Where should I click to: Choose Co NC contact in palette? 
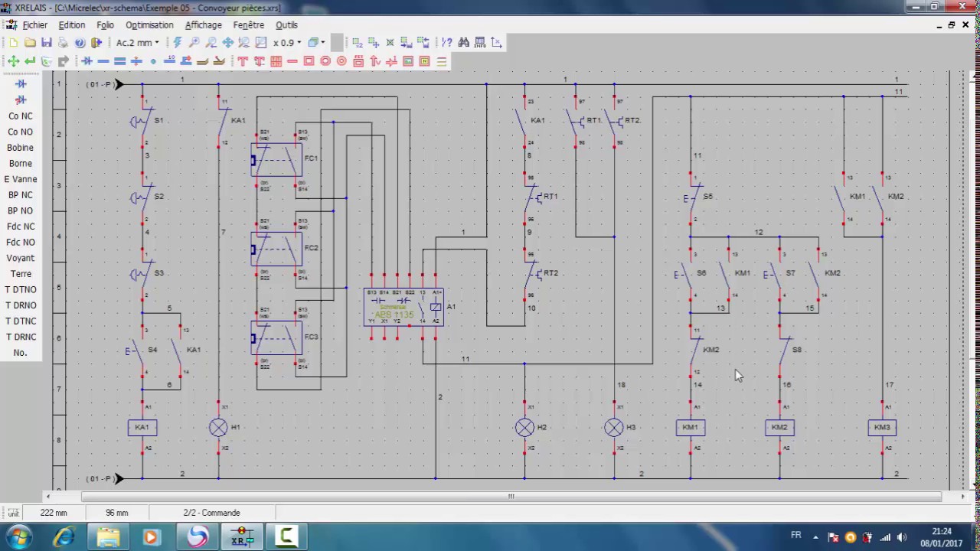(21, 116)
